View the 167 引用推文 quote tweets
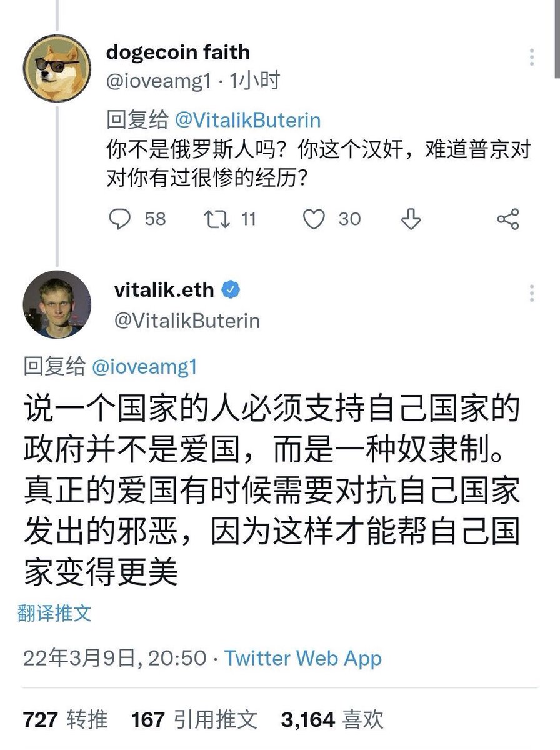Viewport: 560px width, 750px height. coord(194,720)
